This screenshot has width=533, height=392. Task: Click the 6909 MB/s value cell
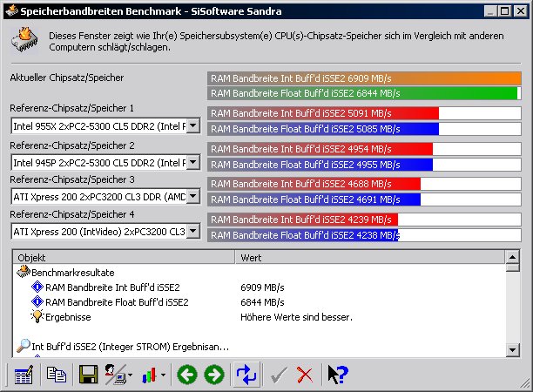262,287
